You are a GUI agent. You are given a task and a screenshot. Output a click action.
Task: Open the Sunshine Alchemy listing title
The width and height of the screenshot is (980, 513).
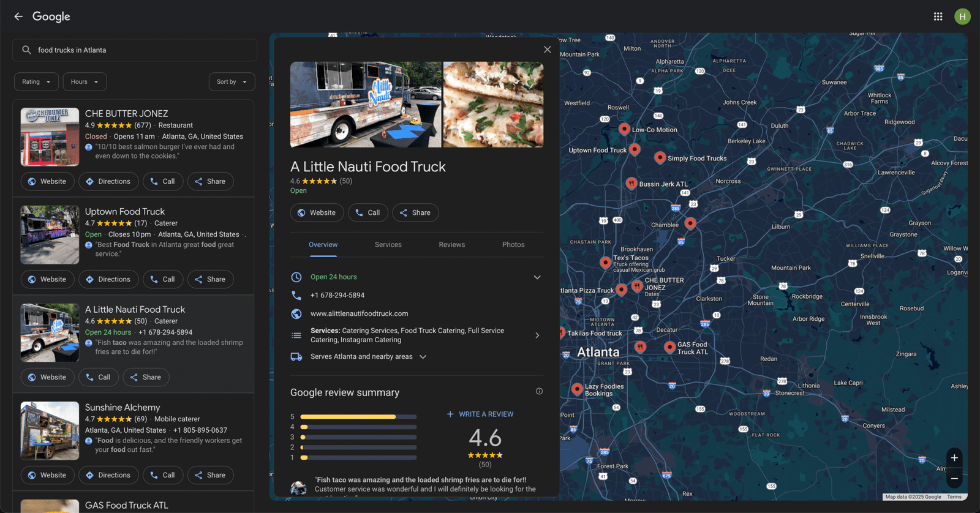[123, 408]
